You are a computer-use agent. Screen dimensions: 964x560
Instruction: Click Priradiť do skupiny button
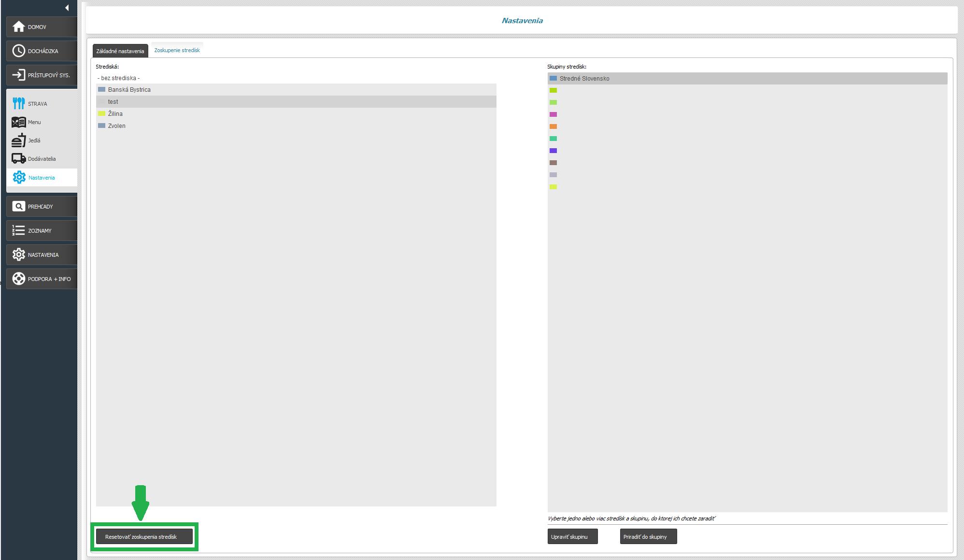pos(648,536)
